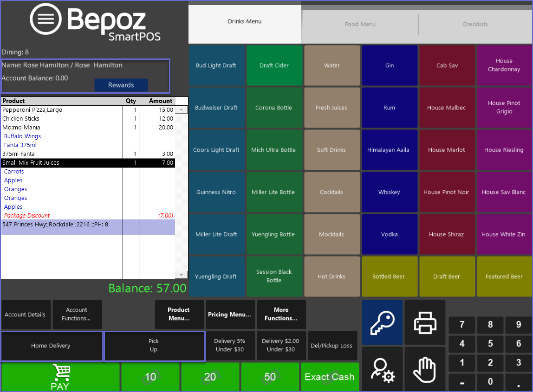Click the delivery address line 547 Princes Hwy
The height and width of the screenshot is (392, 533).
pos(88,227)
